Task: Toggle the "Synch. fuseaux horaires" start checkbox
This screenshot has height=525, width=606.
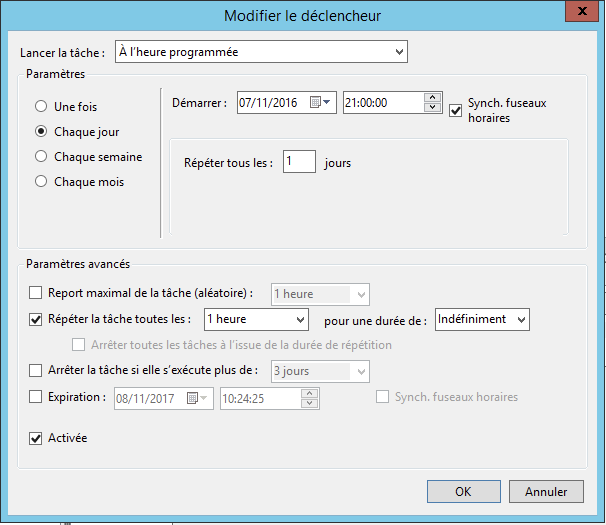Action: pyautogui.click(x=457, y=110)
